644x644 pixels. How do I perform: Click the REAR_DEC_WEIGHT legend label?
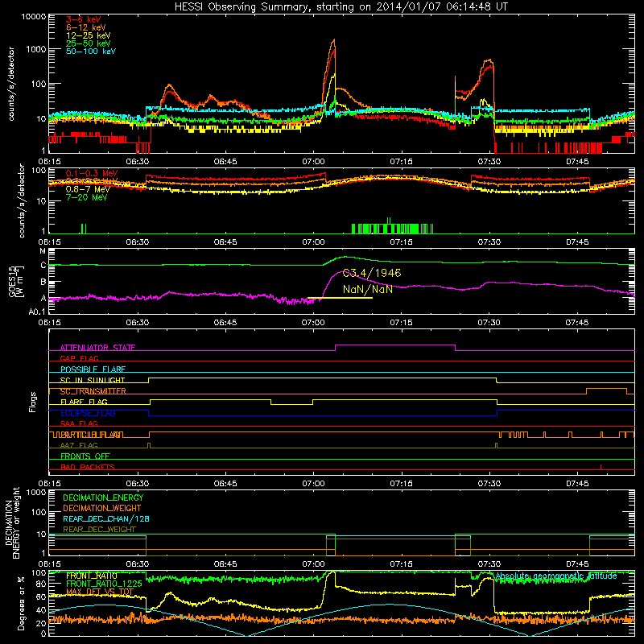pos(99,530)
